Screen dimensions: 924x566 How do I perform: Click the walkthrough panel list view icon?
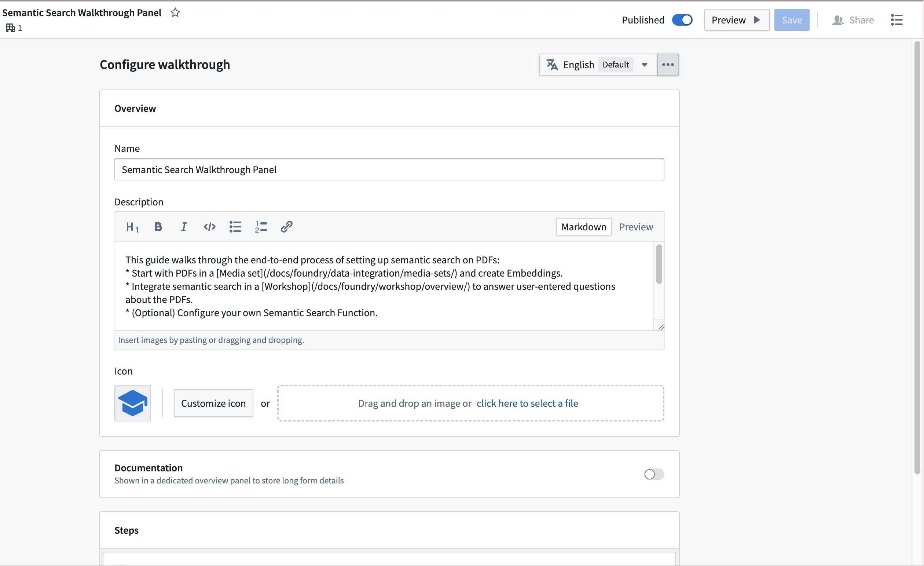[x=896, y=20]
